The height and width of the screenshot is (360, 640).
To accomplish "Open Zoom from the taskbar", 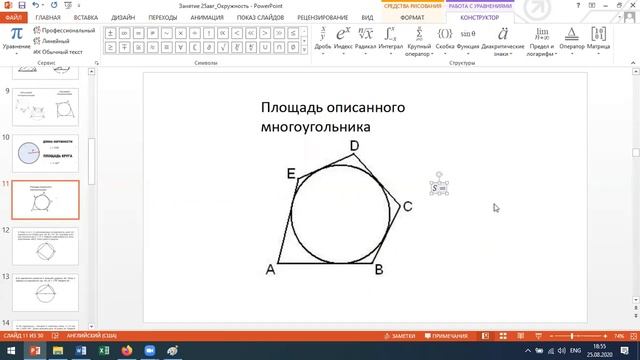I will (150, 351).
